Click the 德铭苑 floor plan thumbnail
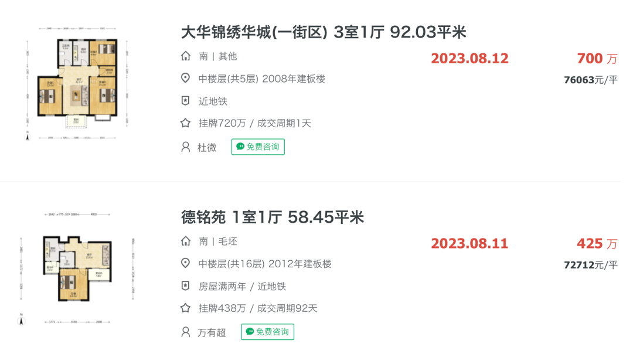Screen dimensions: 633x364 point(77,269)
